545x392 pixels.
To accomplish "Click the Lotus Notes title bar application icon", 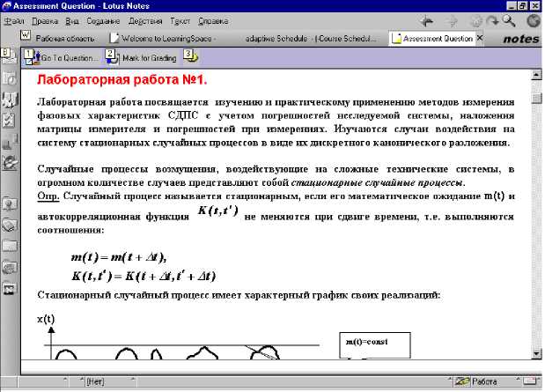I will click(7, 6).
